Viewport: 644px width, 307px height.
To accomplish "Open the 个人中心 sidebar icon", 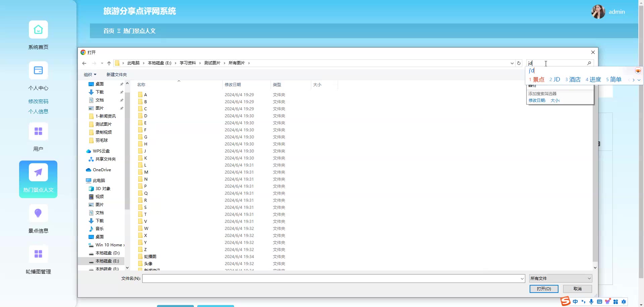I will point(38,71).
